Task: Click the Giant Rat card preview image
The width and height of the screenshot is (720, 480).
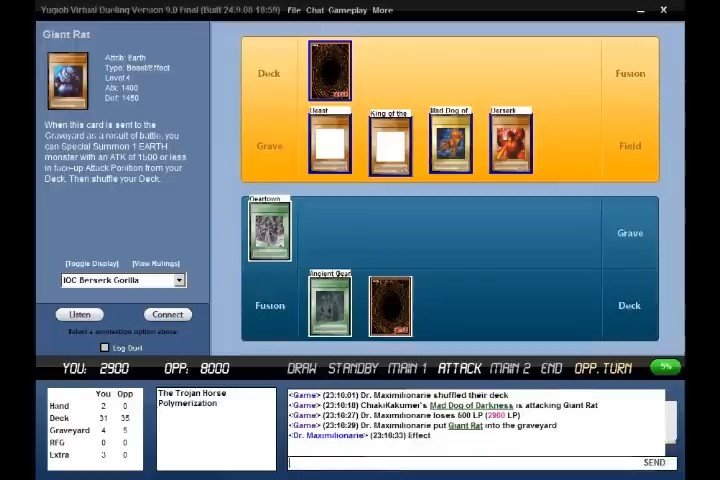Action: pos(68,81)
